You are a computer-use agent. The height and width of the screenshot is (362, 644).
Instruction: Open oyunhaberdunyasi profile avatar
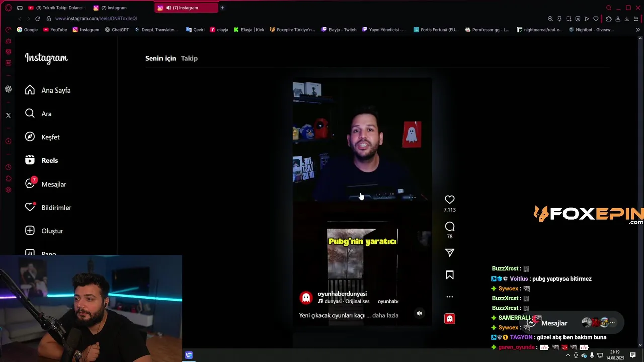point(306,298)
